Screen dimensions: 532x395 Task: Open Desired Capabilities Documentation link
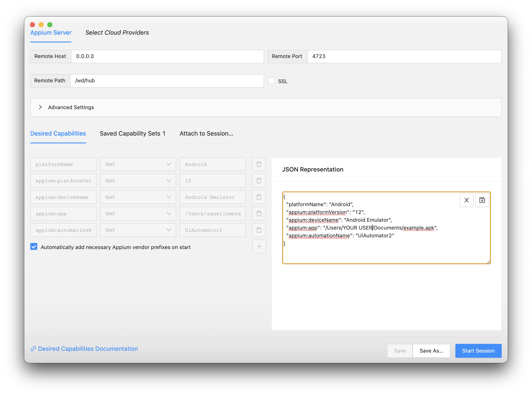(x=88, y=349)
